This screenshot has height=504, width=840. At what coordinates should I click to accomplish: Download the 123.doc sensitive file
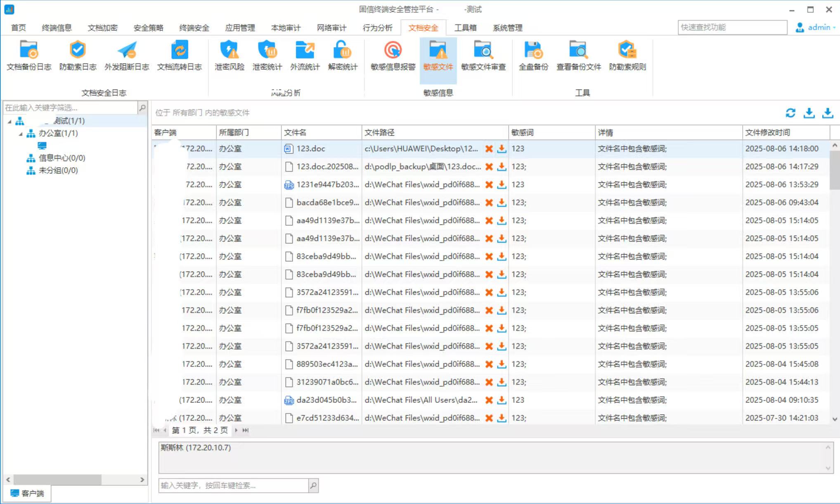[502, 149]
